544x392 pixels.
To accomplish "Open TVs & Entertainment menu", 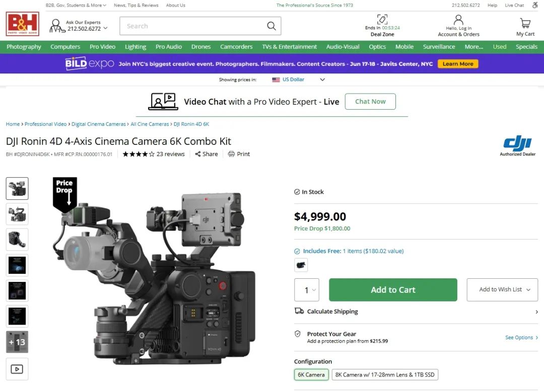I will (289, 47).
